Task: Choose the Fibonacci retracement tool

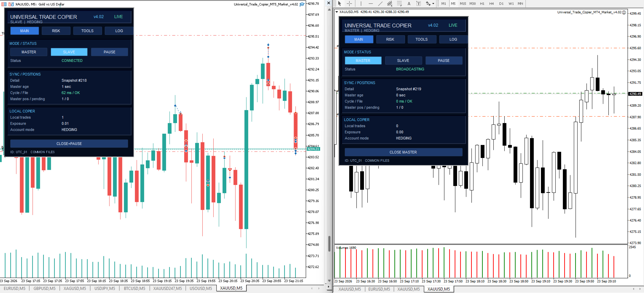Action: 399,3
